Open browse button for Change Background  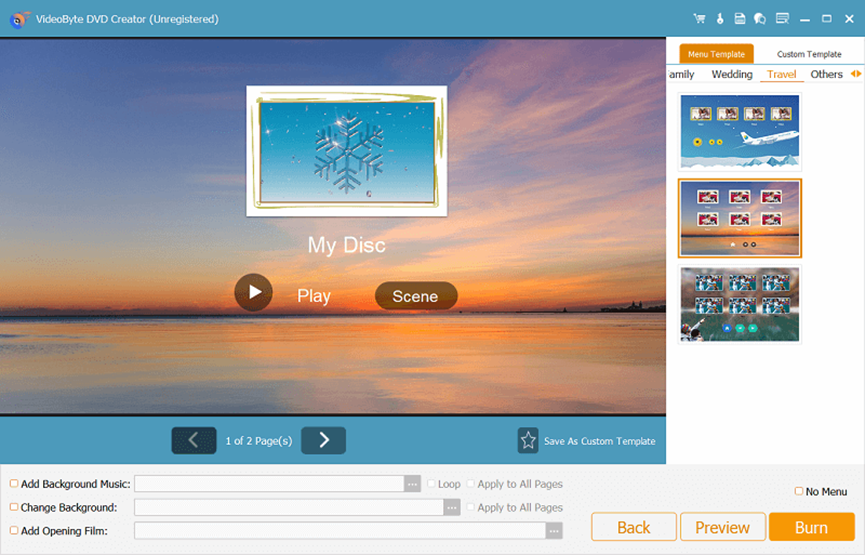(453, 508)
